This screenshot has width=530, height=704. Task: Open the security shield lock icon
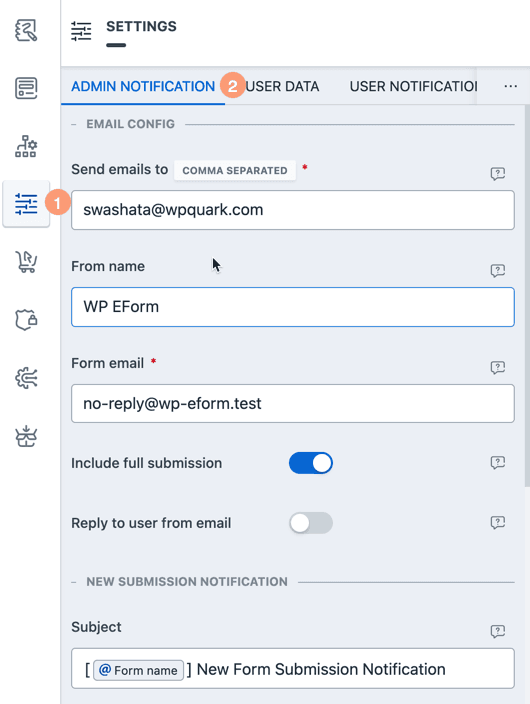pos(26,320)
